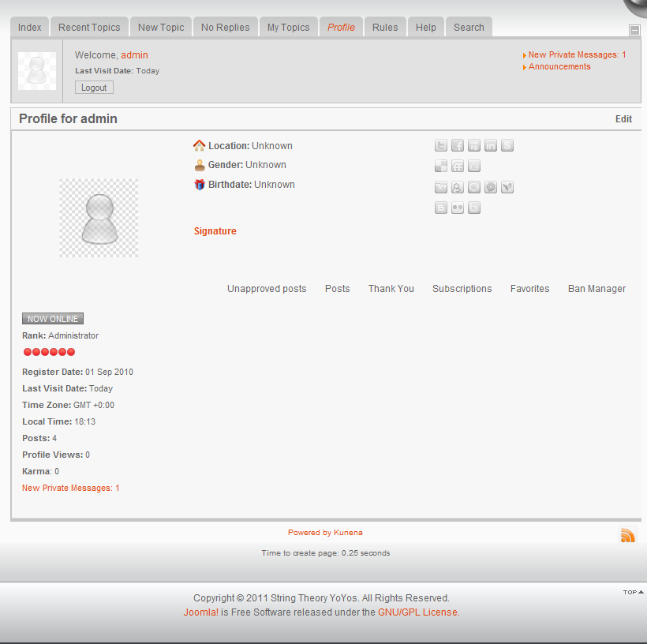Image resolution: width=647 pixels, height=644 pixels.
Task: Open the orange RSS feed icon
Action: (x=628, y=535)
